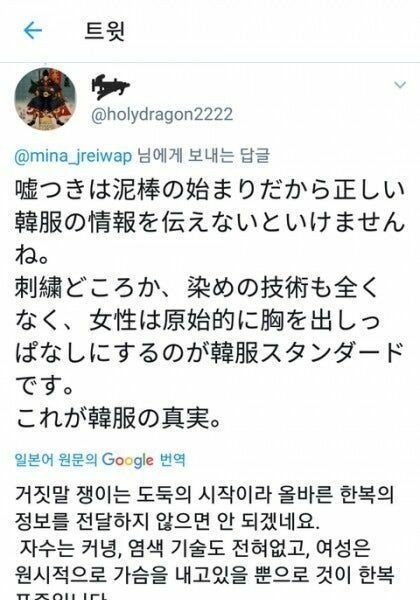Click the line ending 韓服スタンダード
Screen dimensions: 420x600
(209, 353)
